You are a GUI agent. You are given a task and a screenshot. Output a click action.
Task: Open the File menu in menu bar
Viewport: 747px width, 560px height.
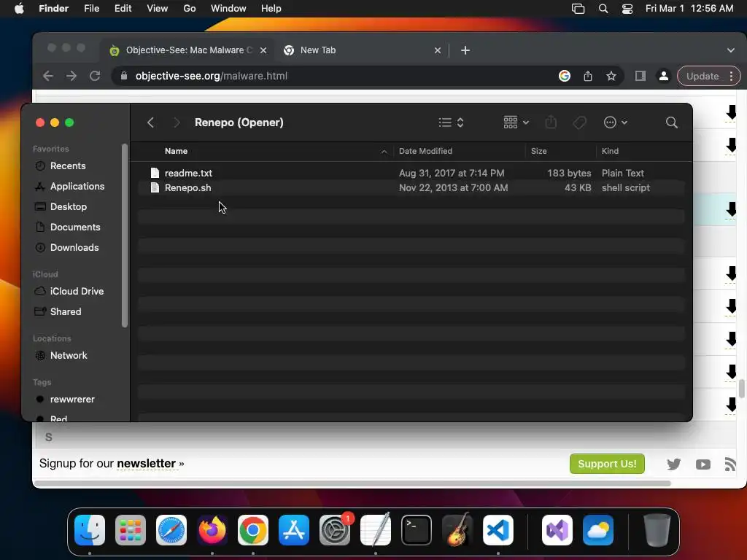coord(91,9)
